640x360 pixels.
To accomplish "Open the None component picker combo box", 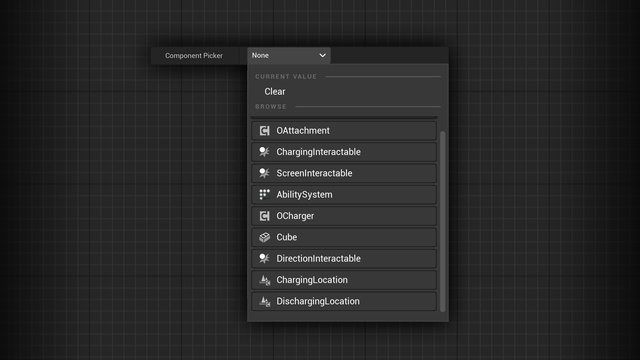I will tap(289, 56).
